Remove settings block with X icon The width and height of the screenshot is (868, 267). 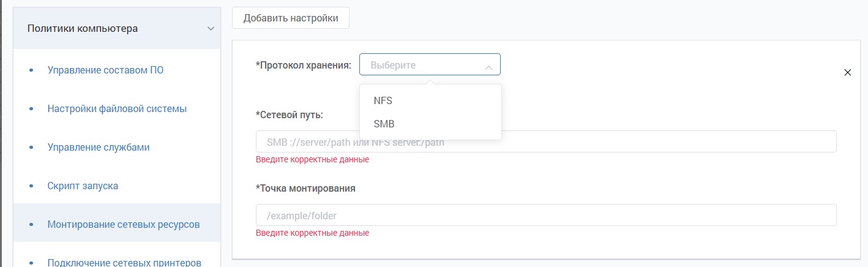848,72
